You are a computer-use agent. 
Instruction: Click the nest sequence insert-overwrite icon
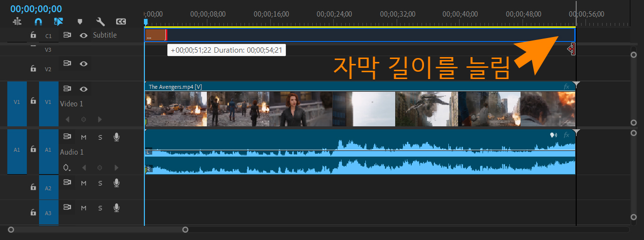[17, 21]
